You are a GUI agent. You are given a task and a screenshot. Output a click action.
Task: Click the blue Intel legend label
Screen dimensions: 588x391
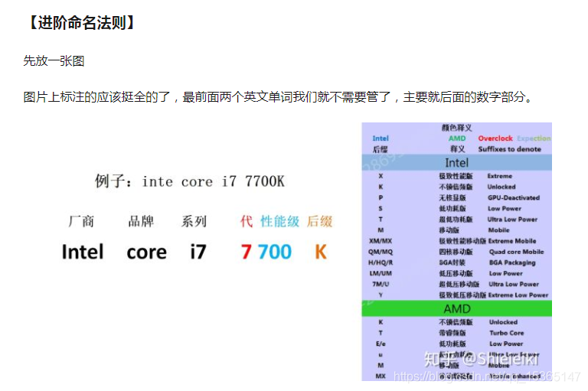point(381,138)
